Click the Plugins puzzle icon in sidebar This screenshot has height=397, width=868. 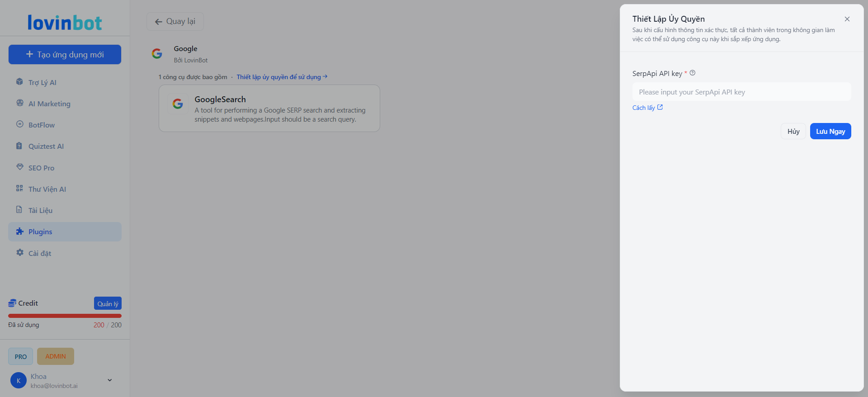click(x=19, y=232)
